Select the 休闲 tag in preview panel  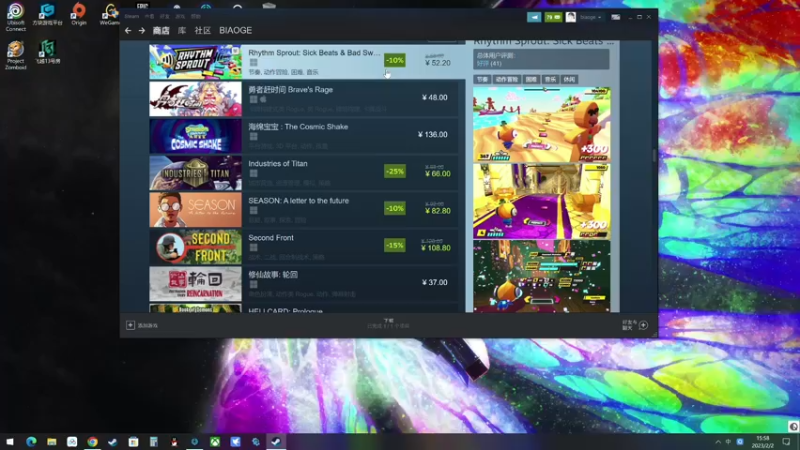pyautogui.click(x=569, y=80)
